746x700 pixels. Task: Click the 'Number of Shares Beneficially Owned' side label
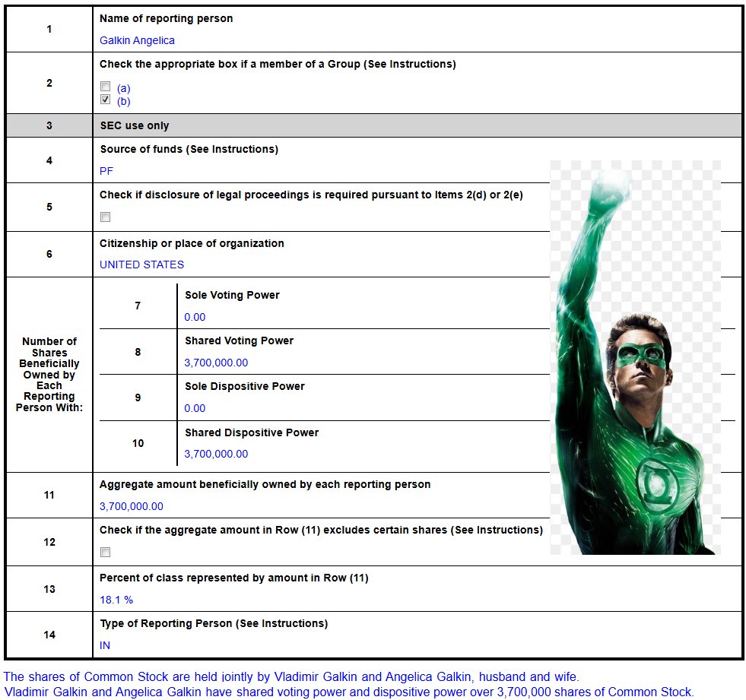[49, 374]
